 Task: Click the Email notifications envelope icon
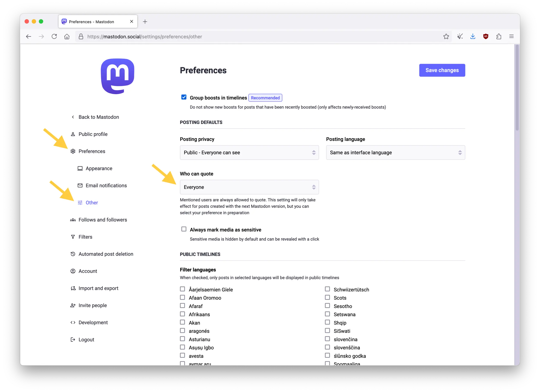(x=80, y=185)
